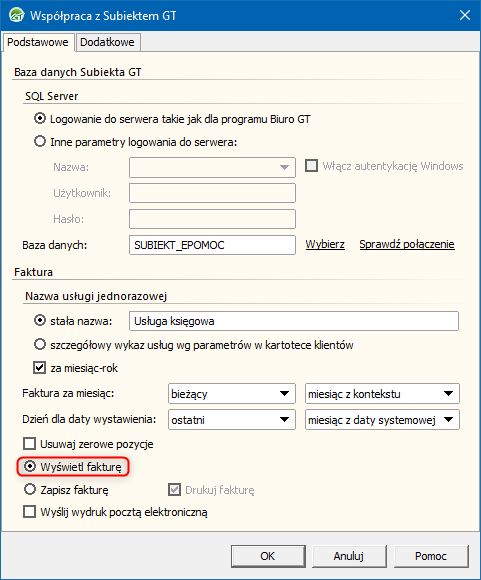This screenshot has width=481, height=580.
Task: Enable Usuwaj zerowe pozycje checkbox
Action: [x=30, y=444]
